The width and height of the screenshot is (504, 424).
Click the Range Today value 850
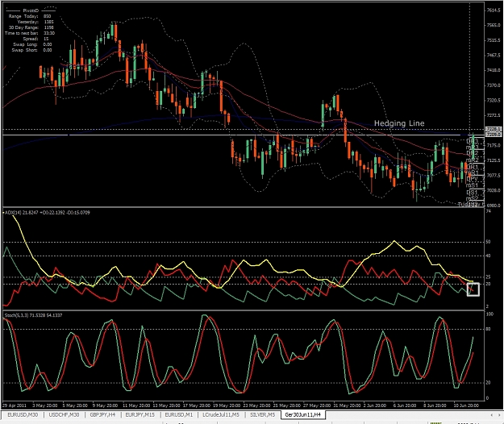(x=47, y=16)
